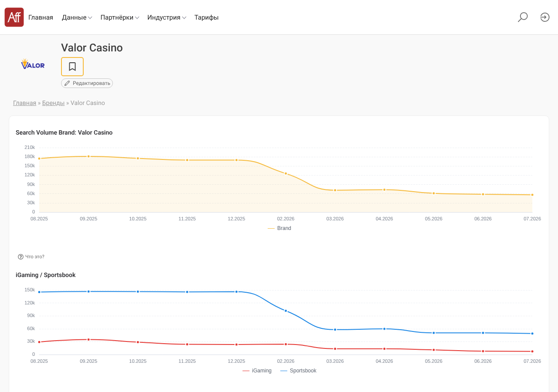Screen dimensions: 558x392
Task: Select the 07.2026 point on Brand chart
Action: click(532, 195)
